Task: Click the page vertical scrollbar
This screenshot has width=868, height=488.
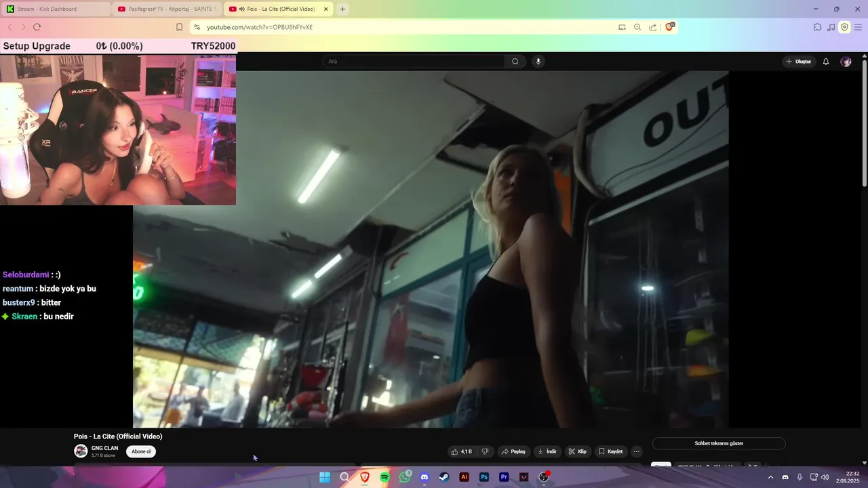Action: coord(865,123)
